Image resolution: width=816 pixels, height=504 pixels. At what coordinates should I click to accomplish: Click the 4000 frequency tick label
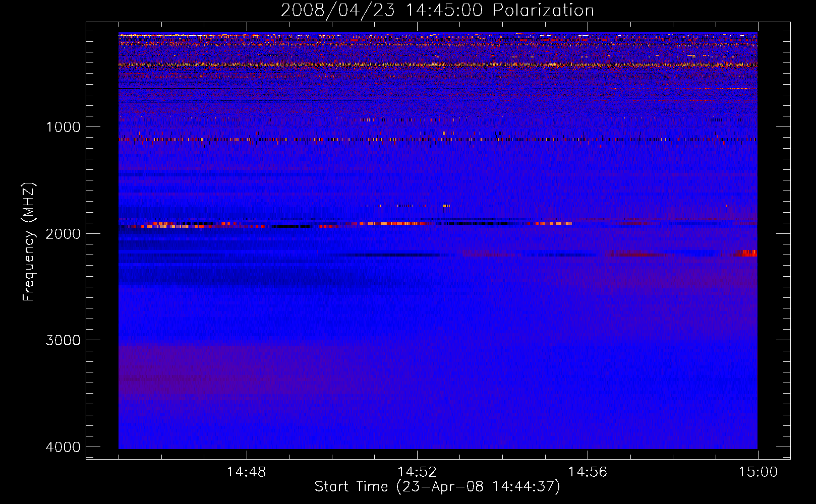click(63, 447)
